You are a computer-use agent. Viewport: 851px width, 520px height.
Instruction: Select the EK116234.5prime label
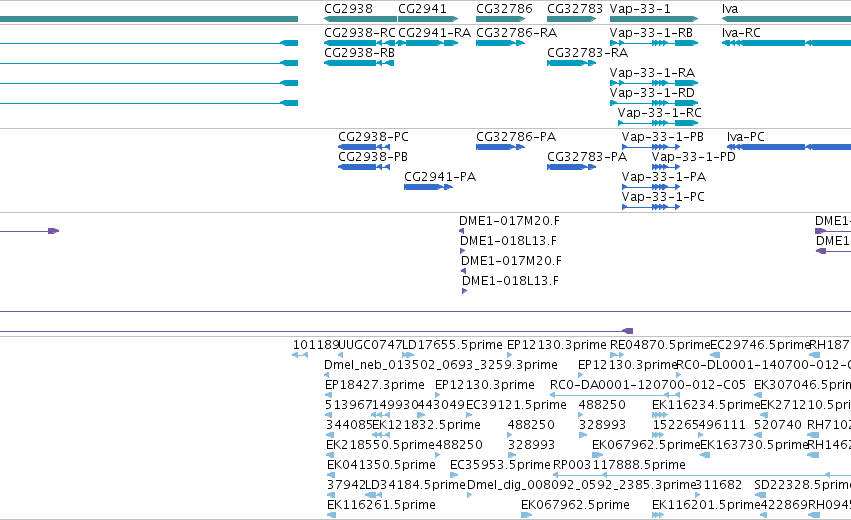[x=706, y=405]
